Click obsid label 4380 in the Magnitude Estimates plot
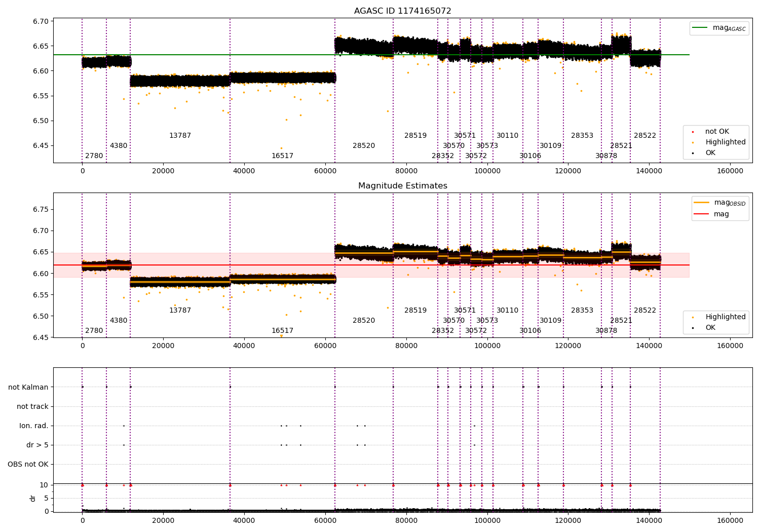Screen dimensions: 760x532 [x=119, y=321]
